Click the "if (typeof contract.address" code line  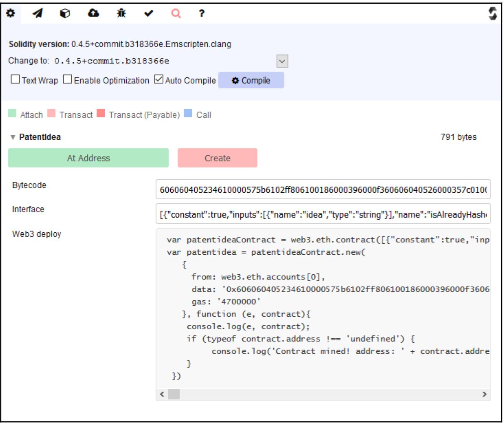tap(301, 339)
